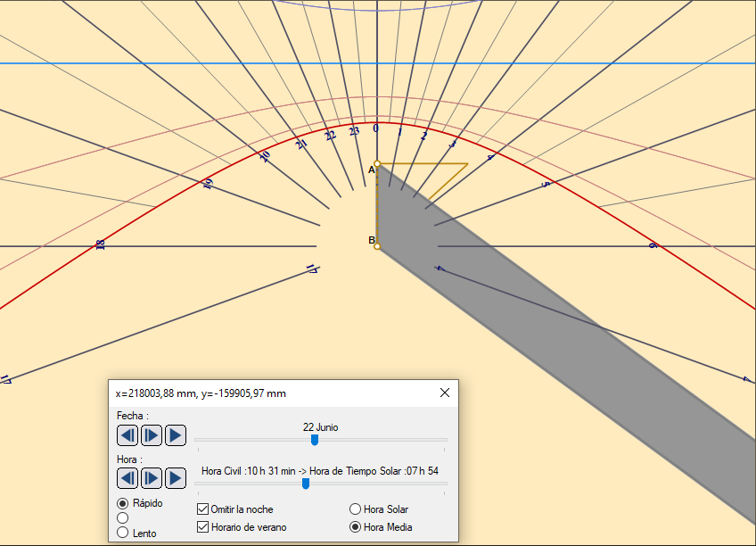The image size is (756, 546).
Task: Click the Hora Civil time slider thumb
Action: pyautogui.click(x=306, y=484)
